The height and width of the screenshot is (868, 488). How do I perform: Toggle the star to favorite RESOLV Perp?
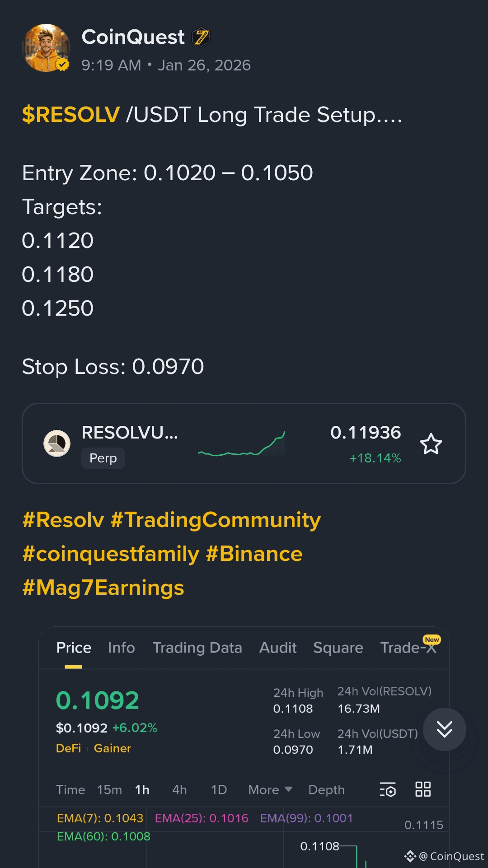[x=432, y=444]
